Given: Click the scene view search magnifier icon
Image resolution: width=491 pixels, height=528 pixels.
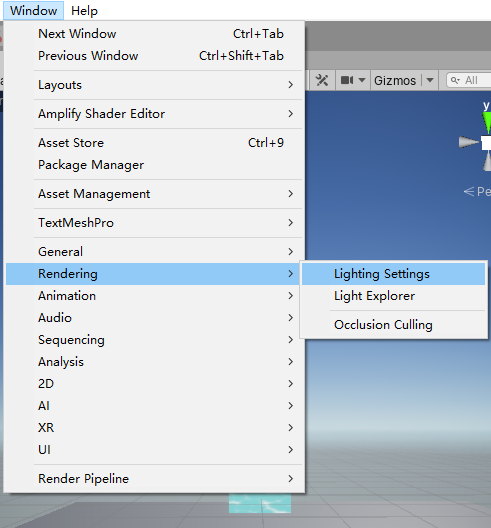Looking at the screenshot, I should [455, 80].
